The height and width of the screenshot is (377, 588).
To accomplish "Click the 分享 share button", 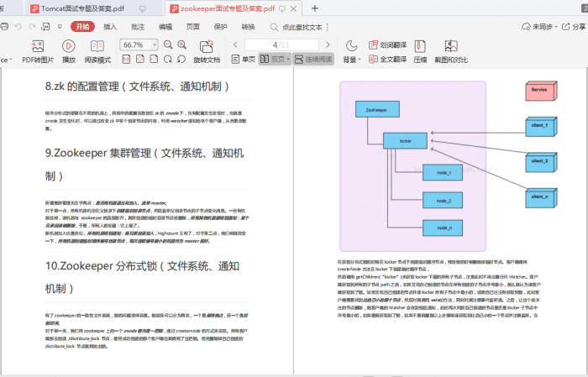I will click(574, 27).
